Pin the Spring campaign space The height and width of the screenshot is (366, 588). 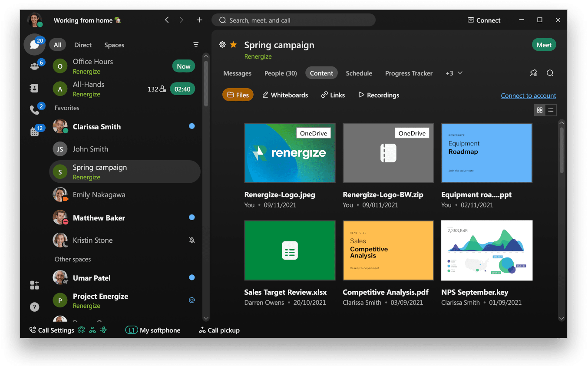tap(533, 73)
